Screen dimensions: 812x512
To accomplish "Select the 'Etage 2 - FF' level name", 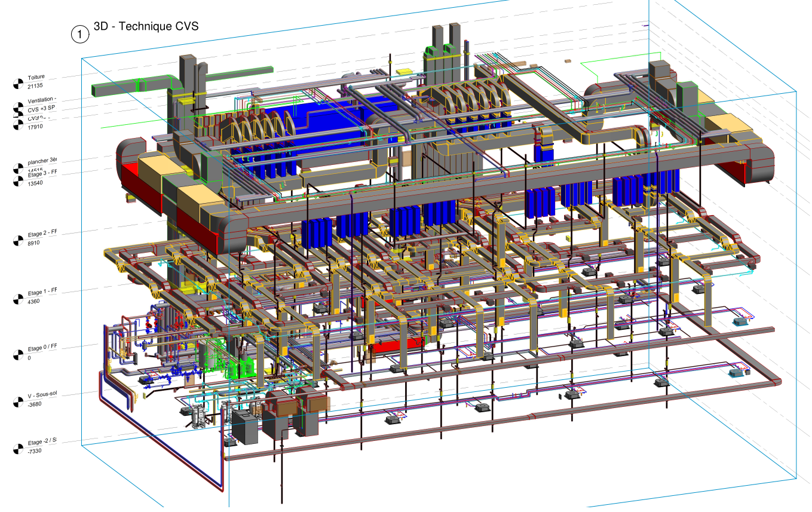I will (42, 232).
